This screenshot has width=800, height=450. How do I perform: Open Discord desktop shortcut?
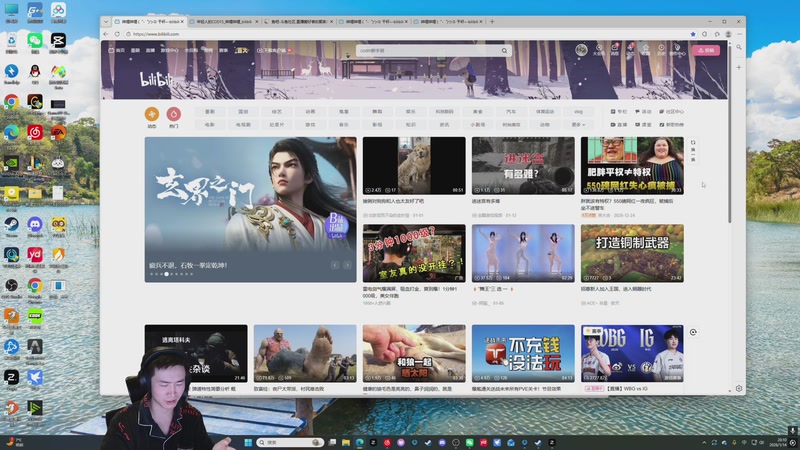pos(35,227)
